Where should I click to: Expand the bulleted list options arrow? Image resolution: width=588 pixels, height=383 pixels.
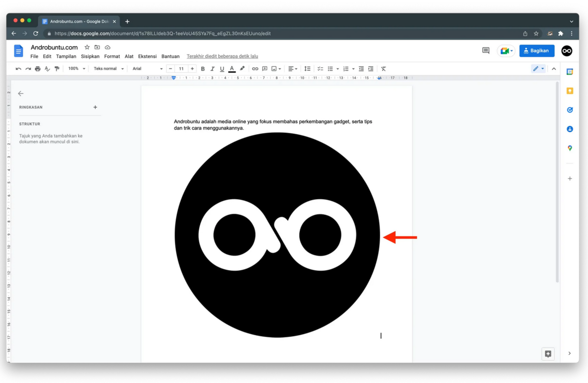click(x=338, y=69)
